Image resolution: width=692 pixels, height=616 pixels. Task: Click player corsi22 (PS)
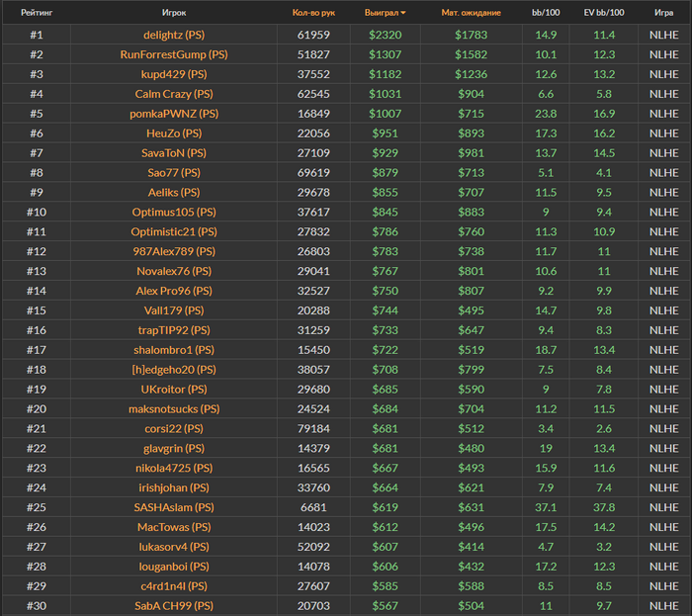point(174,428)
